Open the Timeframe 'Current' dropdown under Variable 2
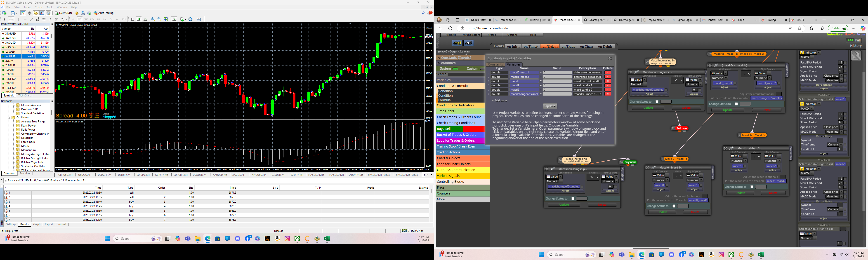The width and height of the screenshot is (868, 260). (835, 145)
